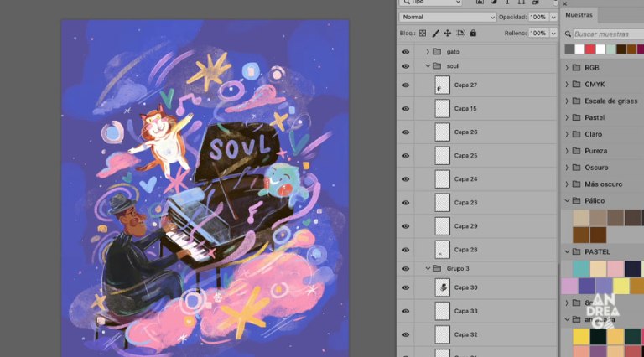Hide the soul group
The image size is (644, 357).
[x=406, y=66]
